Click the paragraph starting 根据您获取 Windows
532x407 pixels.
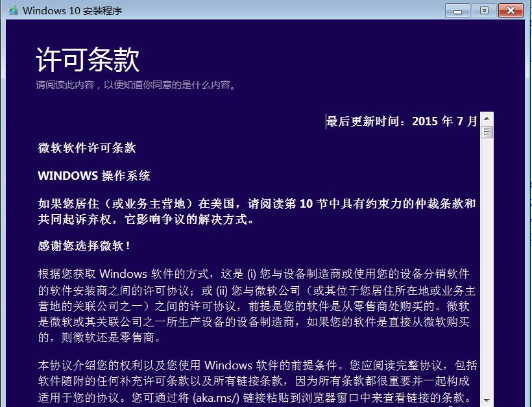click(257, 305)
